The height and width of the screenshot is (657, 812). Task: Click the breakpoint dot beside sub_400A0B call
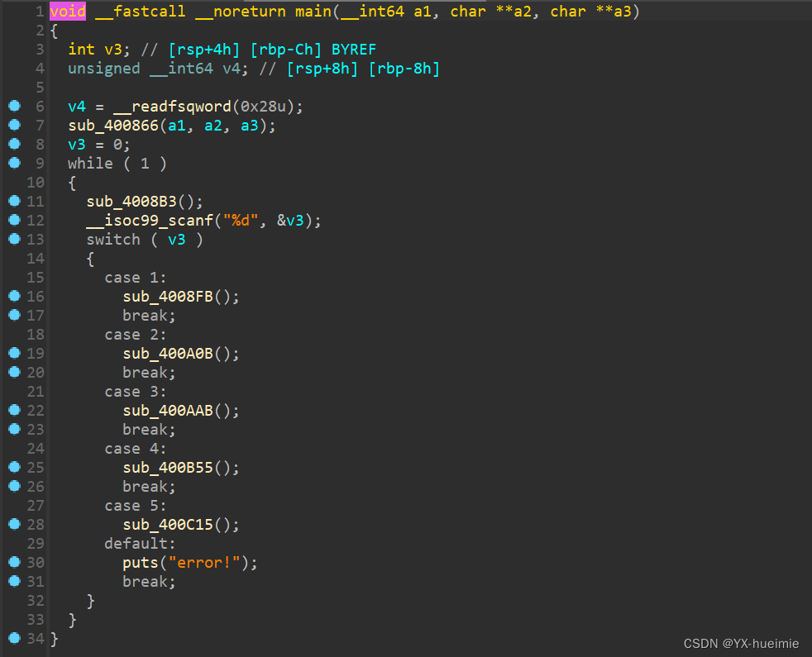13,353
